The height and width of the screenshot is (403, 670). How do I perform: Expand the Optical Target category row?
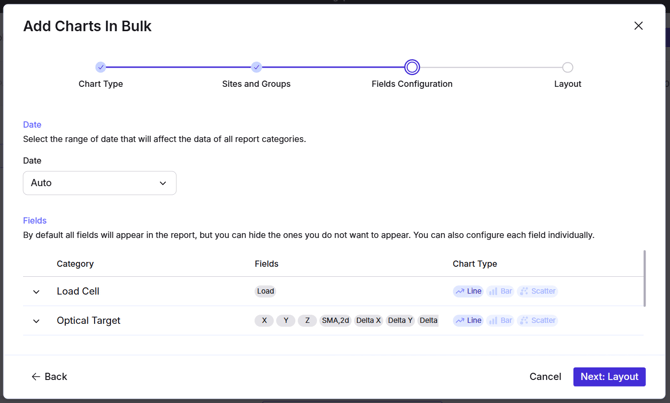36,321
